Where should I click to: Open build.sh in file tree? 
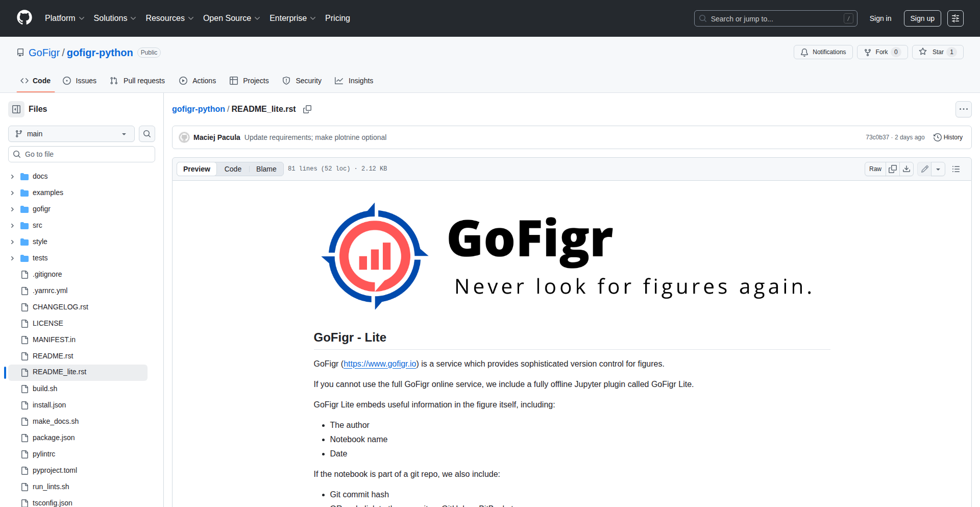point(45,389)
